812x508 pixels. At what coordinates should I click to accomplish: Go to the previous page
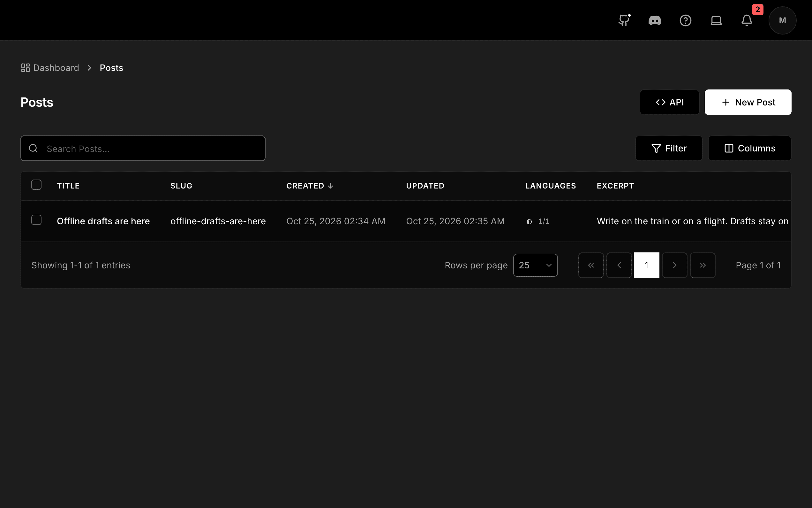click(619, 265)
